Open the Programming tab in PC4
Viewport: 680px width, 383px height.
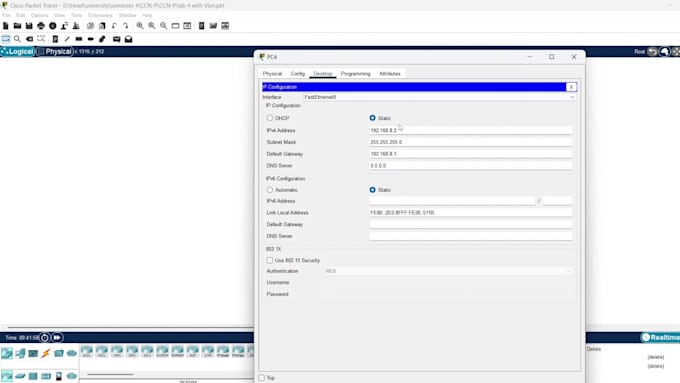(x=356, y=74)
